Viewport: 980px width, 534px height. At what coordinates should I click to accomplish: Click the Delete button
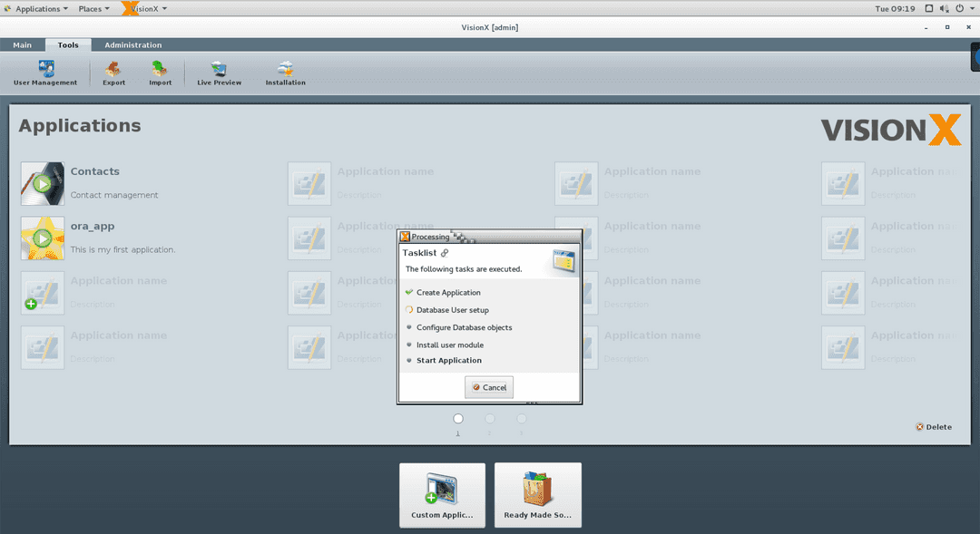pos(934,427)
